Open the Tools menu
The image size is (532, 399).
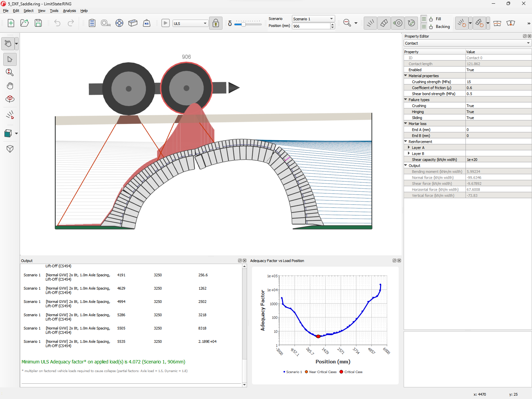click(54, 11)
